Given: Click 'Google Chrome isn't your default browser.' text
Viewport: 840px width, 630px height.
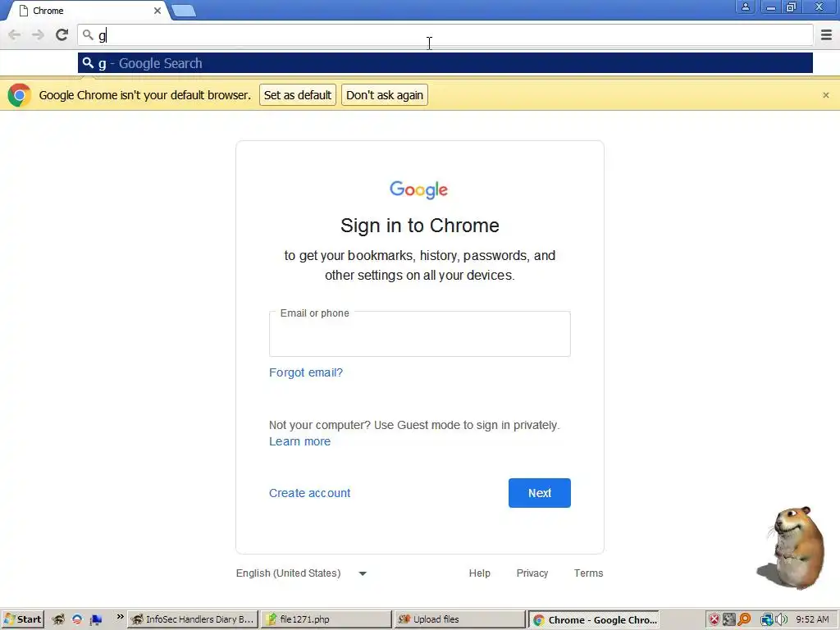Looking at the screenshot, I should [144, 95].
